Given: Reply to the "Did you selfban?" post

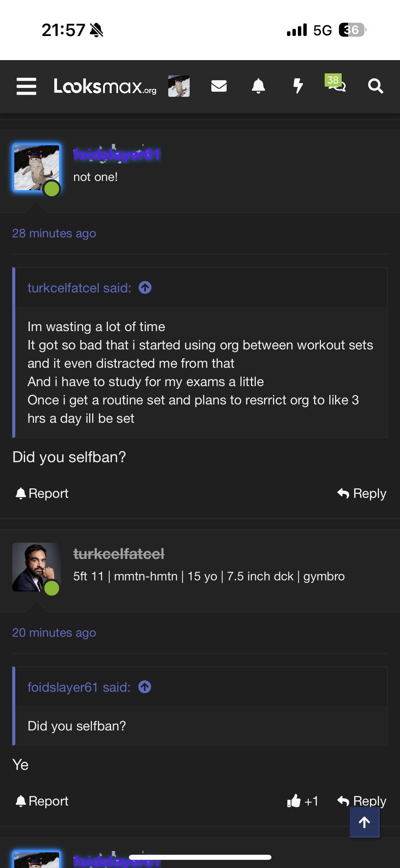Looking at the screenshot, I should 362,493.
